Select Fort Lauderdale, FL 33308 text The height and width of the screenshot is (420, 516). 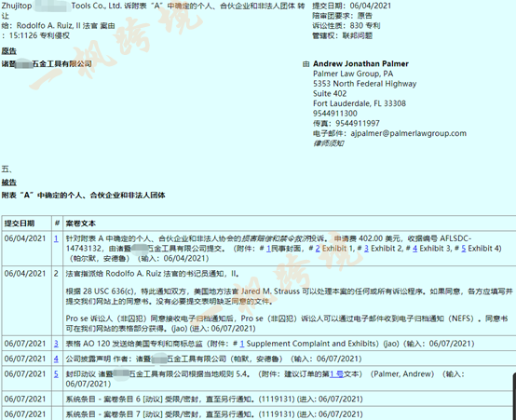[360, 103]
